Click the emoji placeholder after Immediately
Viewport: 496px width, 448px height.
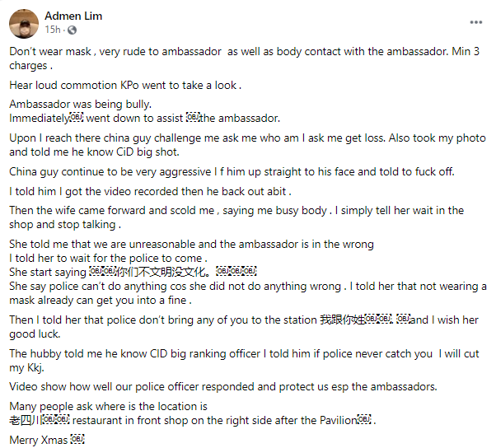77,118
